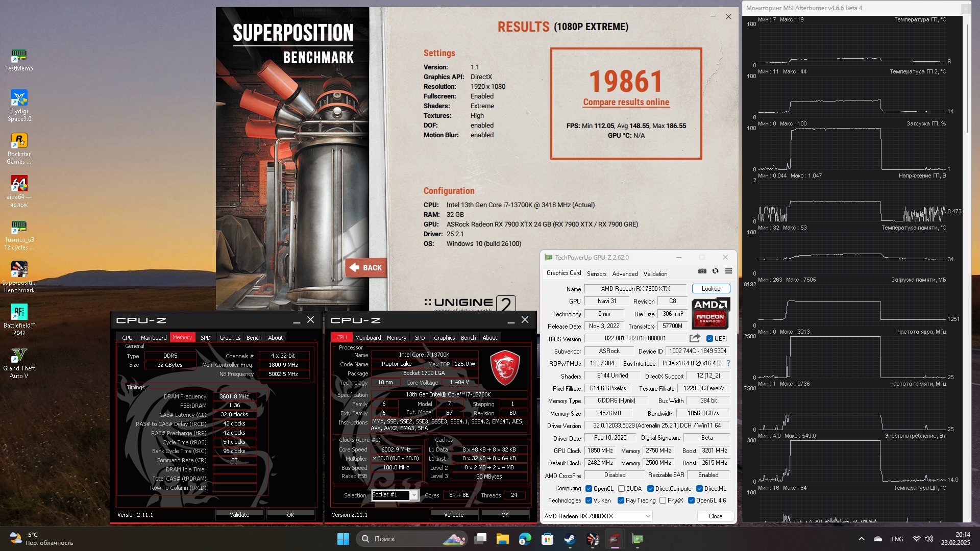Screen dimensions: 980x551
Task: Open Socket #1 selection dropdown in CPU-Z
Action: tap(395, 495)
